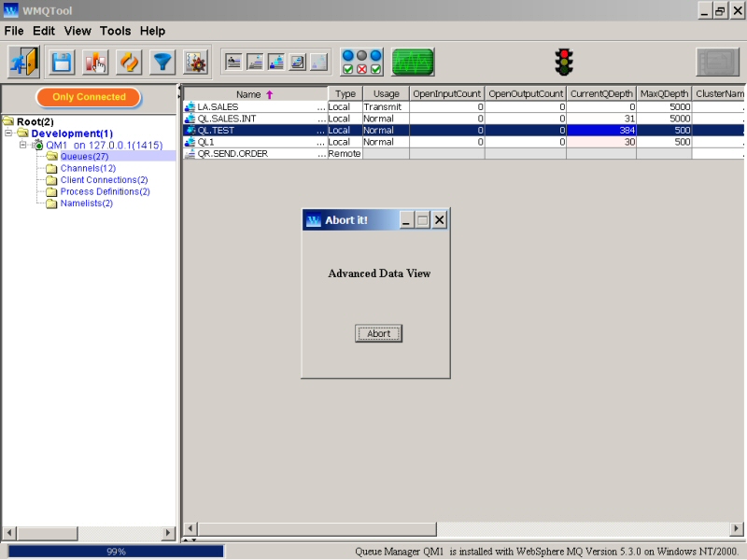Open the File menu
747x560 pixels.
(14, 31)
